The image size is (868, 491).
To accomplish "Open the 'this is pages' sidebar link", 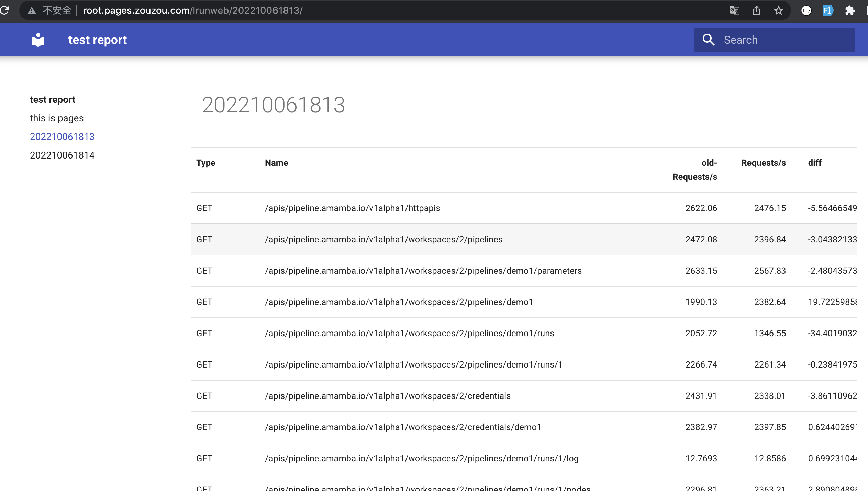I will (57, 118).
